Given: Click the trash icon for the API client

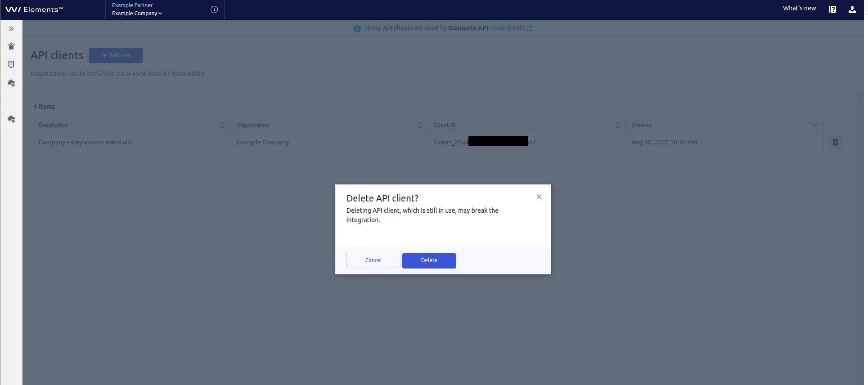Looking at the screenshot, I should coord(835,142).
